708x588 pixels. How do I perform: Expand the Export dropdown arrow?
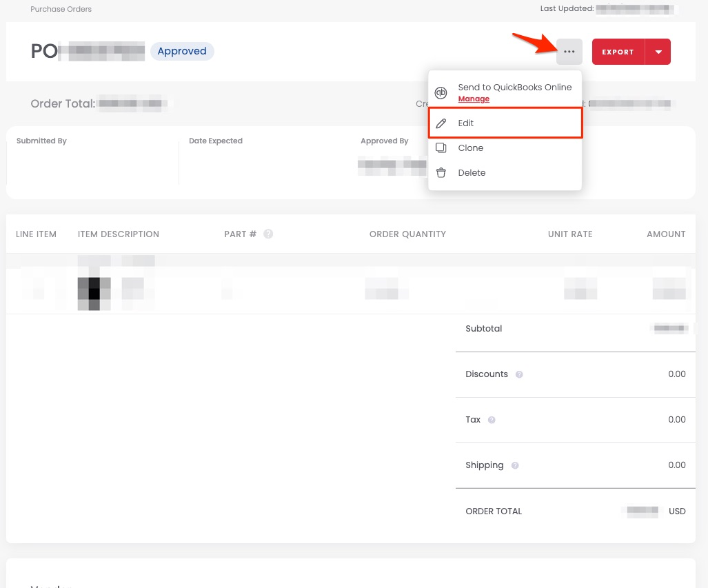coord(658,52)
